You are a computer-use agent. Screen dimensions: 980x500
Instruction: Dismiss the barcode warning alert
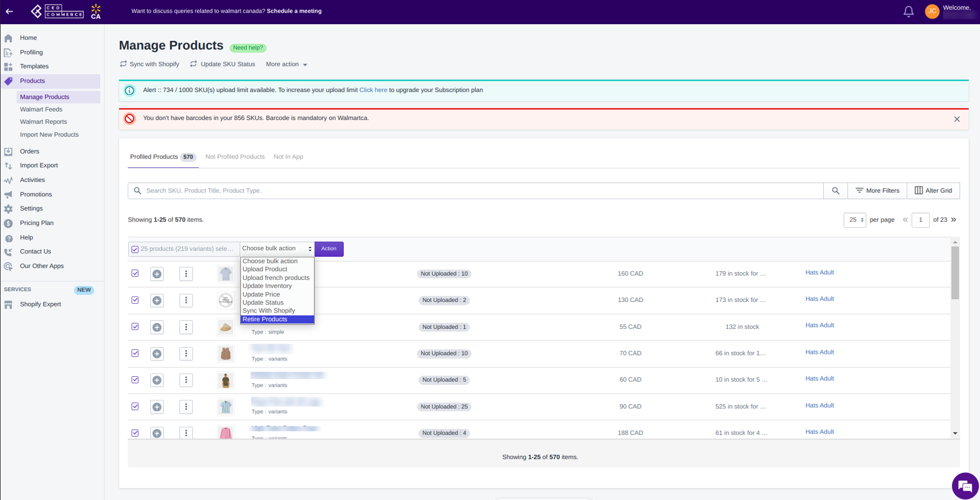tap(957, 119)
